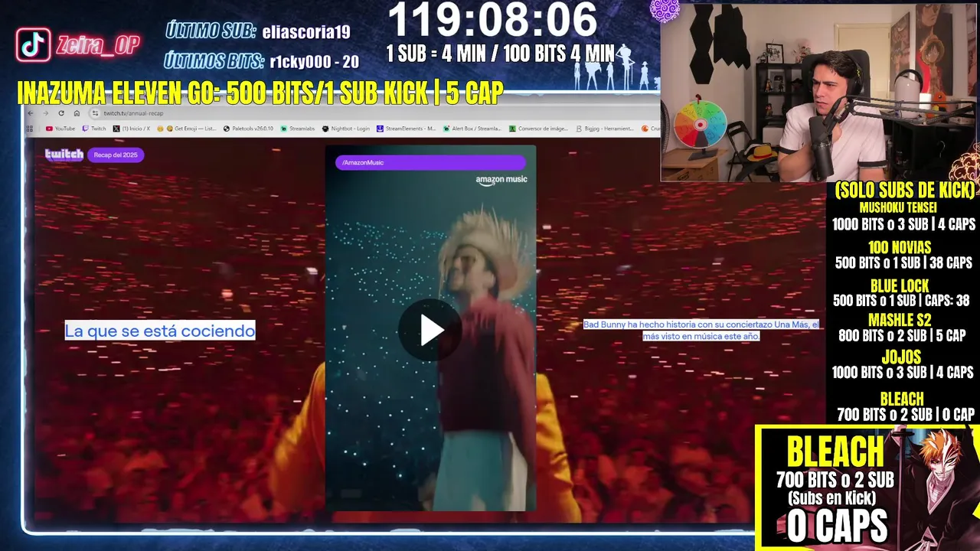Click the Zeira_OP username text
The image size is (980, 551).
point(97,45)
